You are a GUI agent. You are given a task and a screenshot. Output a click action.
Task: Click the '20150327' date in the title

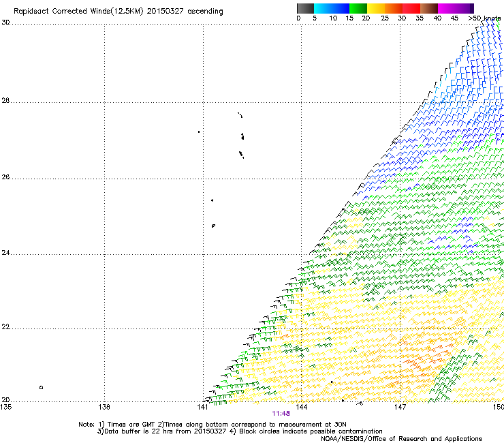pos(166,11)
